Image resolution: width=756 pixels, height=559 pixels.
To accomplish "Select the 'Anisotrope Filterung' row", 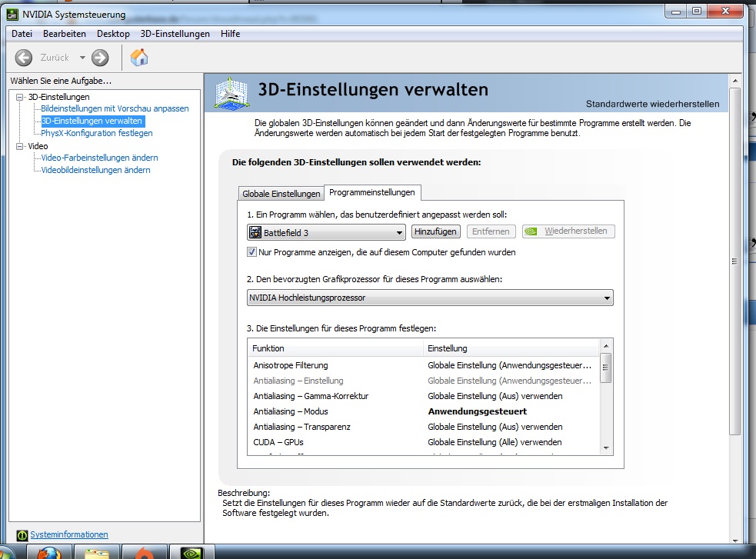I will tap(423, 365).
